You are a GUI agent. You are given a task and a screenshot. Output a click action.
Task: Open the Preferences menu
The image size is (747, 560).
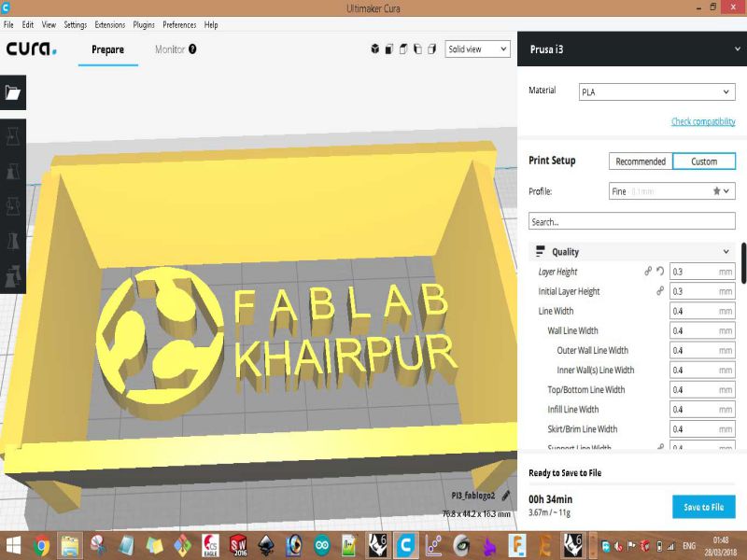click(179, 25)
